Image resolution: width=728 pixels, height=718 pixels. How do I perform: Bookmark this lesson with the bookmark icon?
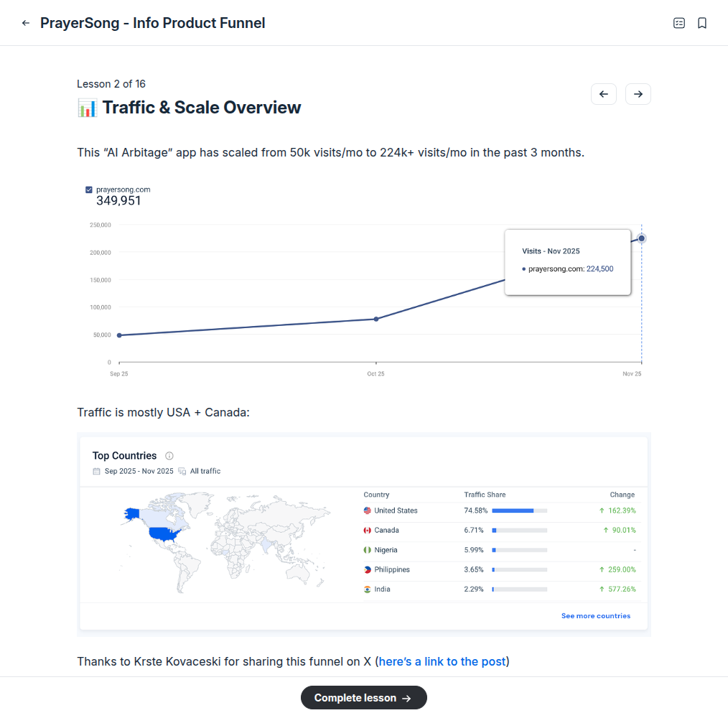(702, 23)
